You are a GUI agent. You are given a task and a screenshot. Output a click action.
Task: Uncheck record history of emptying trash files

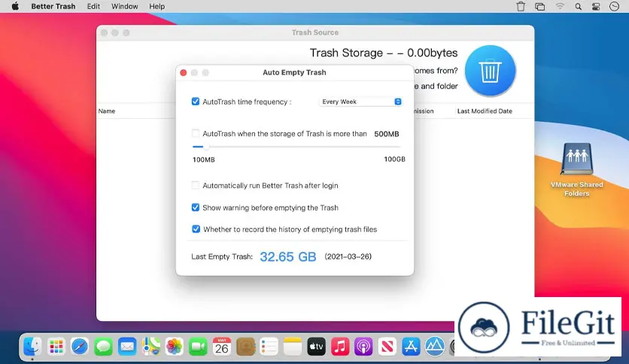pos(196,229)
